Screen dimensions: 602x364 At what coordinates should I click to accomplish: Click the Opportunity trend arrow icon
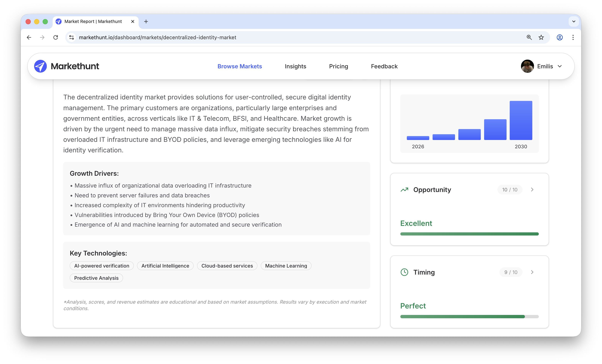click(404, 189)
